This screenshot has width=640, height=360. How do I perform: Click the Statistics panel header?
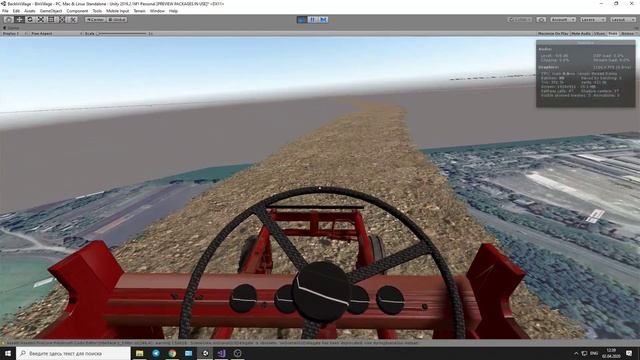click(586, 42)
